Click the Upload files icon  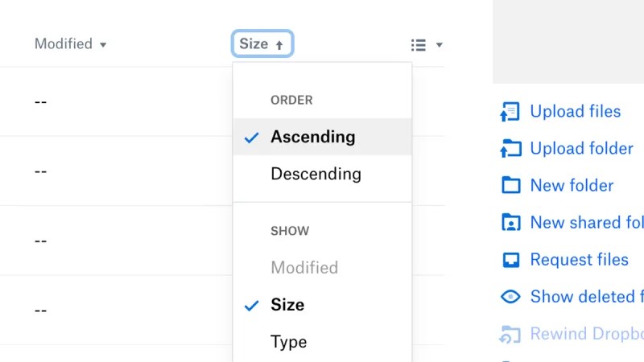click(x=510, y=112)
